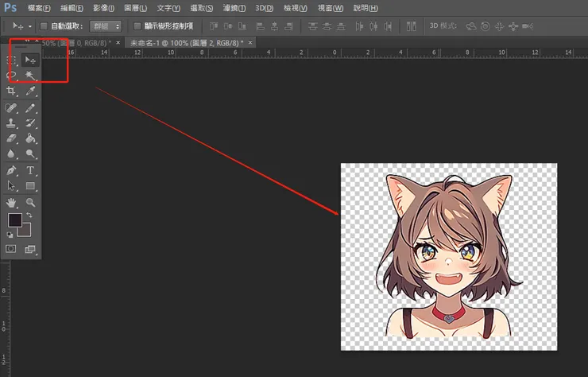The image size is (588, 377).
Task: Swap foreground and background colors
Action: tap(29, 216)
